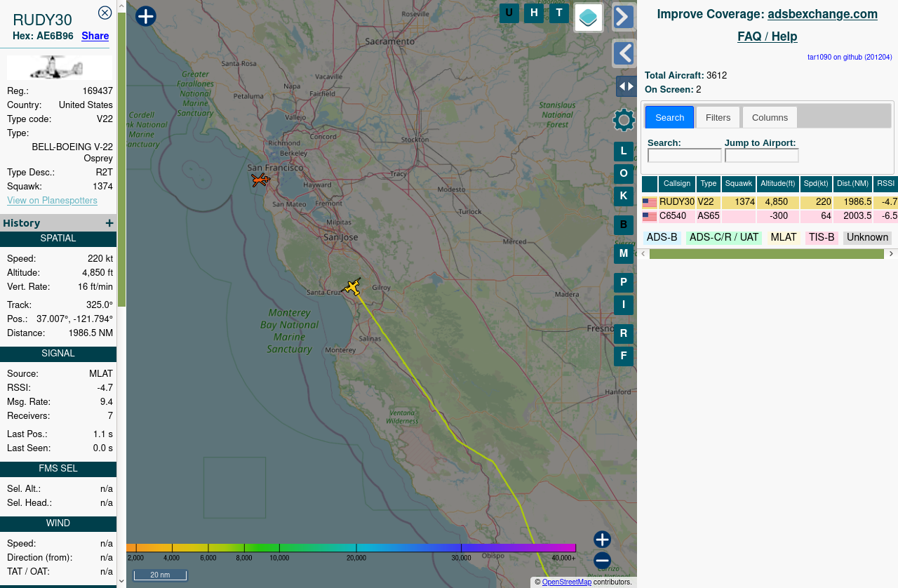Screen dimensions: 898x588
Task: Click the info panel scroll-up arrow
Action: 121,6
